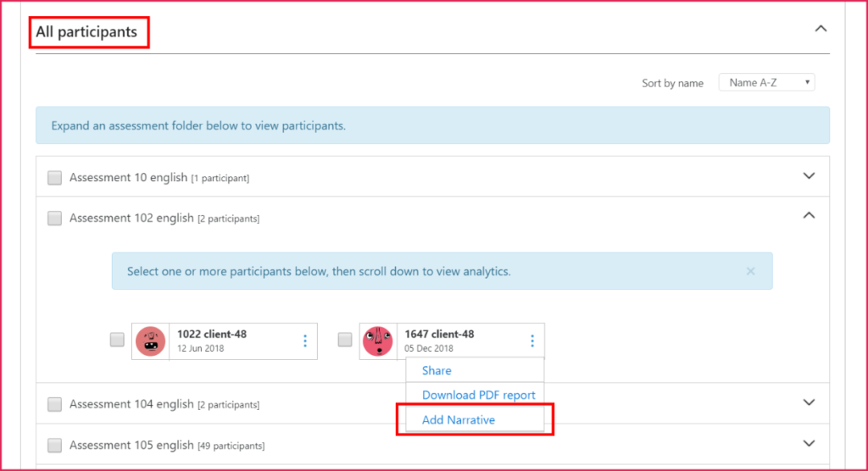This screenshot has height=471, width=868.
Task: Tick the Assessment 102 english checkbox
Action: (55, 219)
